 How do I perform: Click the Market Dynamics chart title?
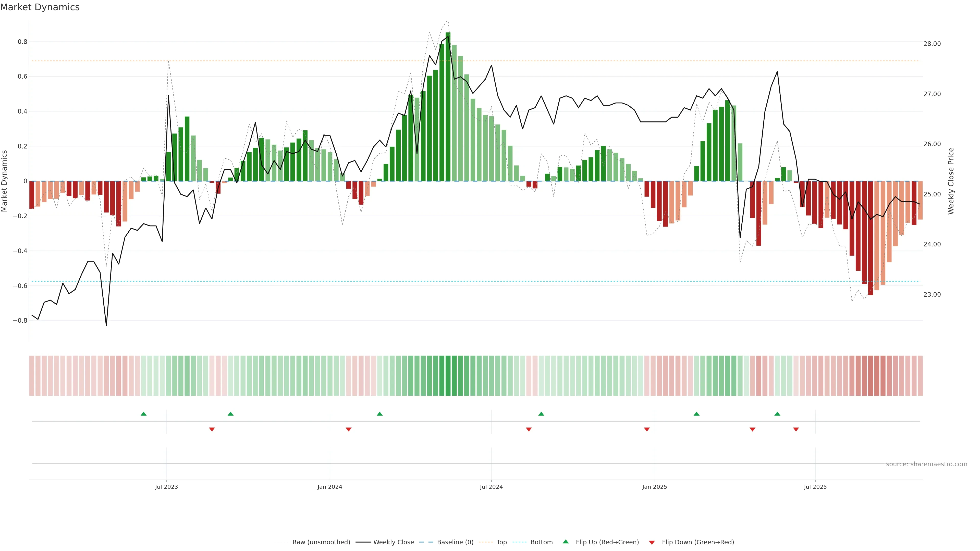(40, 7)
